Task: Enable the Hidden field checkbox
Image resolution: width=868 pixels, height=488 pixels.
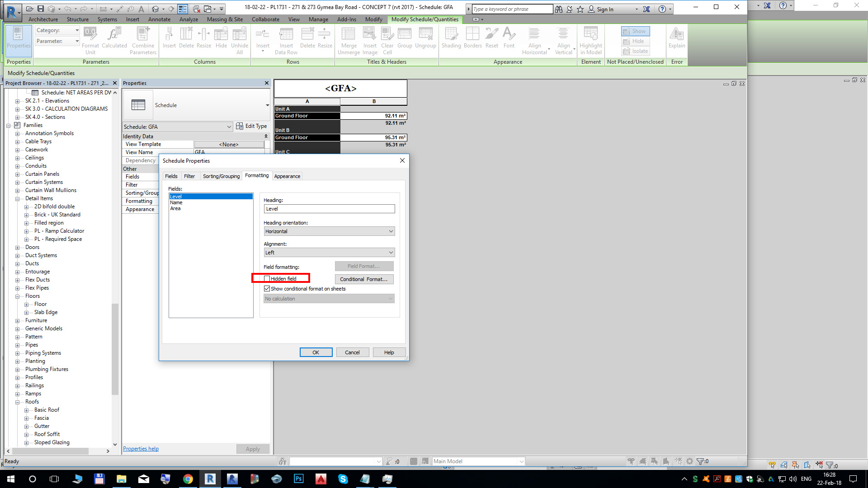Action: (267, 279)
